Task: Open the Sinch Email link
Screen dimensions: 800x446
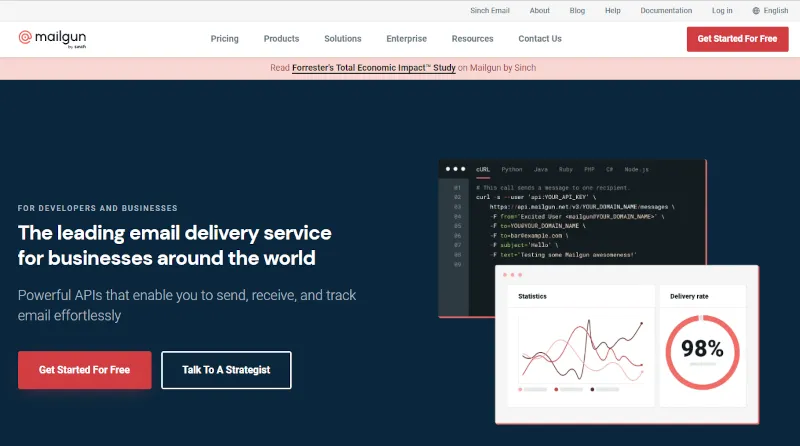Action: (490, 11)
